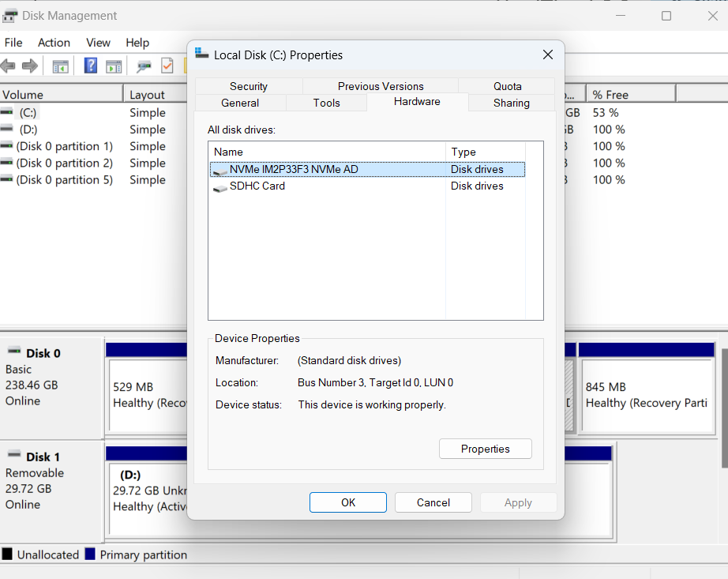Click the Forward arrow toolbar icon
Viewport: 728px width, 579px height.
click(x=30, y=66)
